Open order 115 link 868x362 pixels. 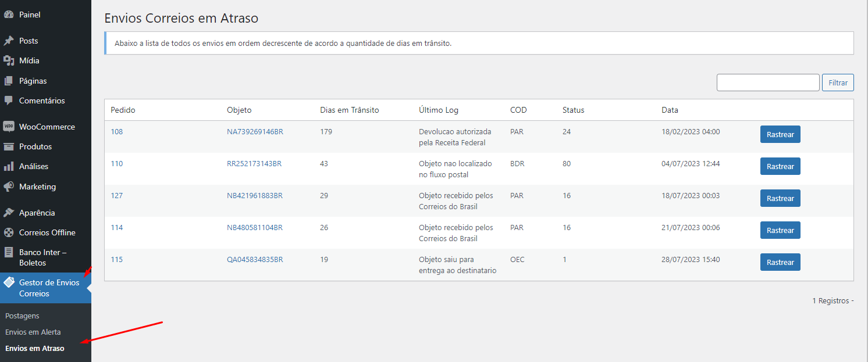pyautogui.click(x=117, y=259)
